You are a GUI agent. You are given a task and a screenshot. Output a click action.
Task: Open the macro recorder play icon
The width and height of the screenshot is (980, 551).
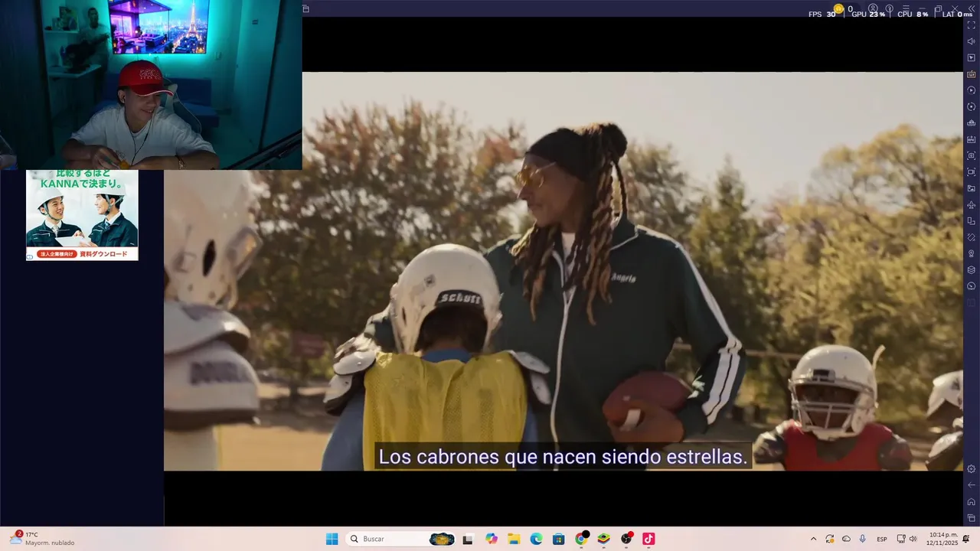click(972, 90)
